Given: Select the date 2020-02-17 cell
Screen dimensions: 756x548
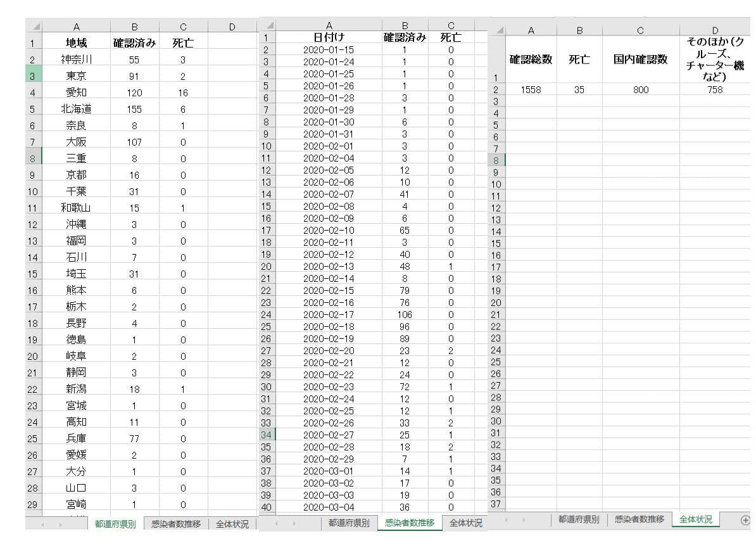Looking at the screenshot, I should point(329,314).
